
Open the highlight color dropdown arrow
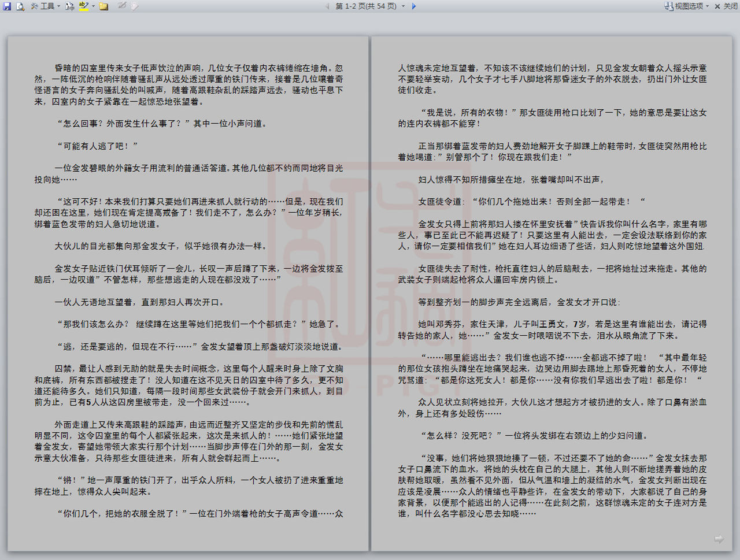[x=93, y=6]
